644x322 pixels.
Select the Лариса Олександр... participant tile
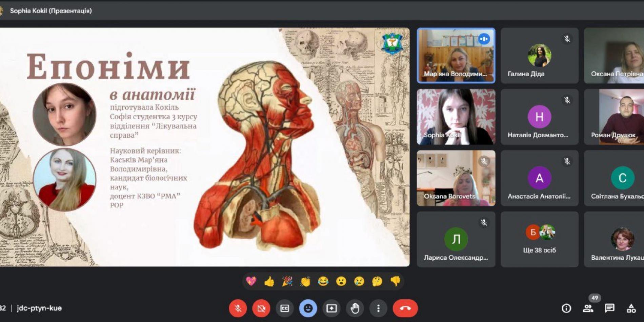456,239
